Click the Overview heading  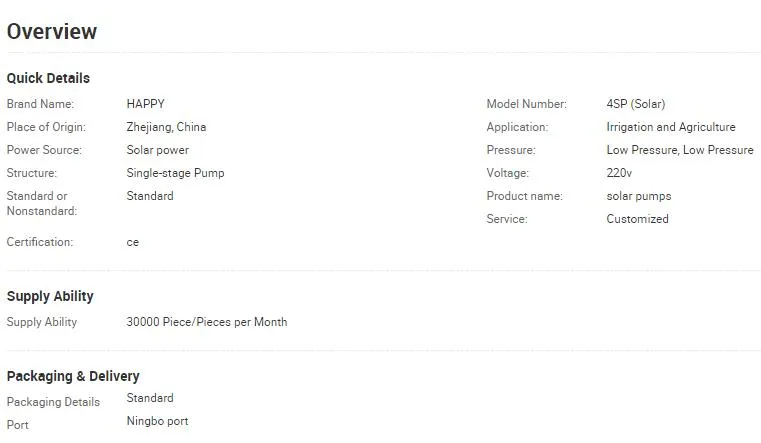pyautogui.click(x=52, y=31)
